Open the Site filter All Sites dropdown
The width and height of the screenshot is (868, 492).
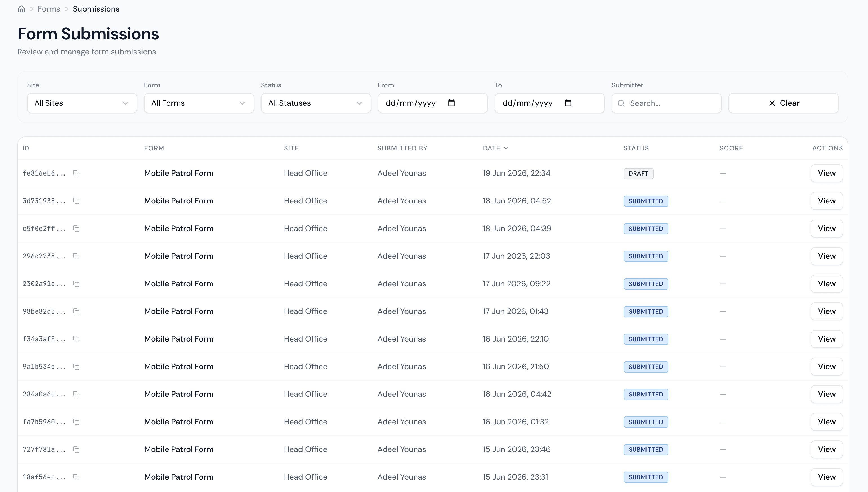[x=82, y=103]
